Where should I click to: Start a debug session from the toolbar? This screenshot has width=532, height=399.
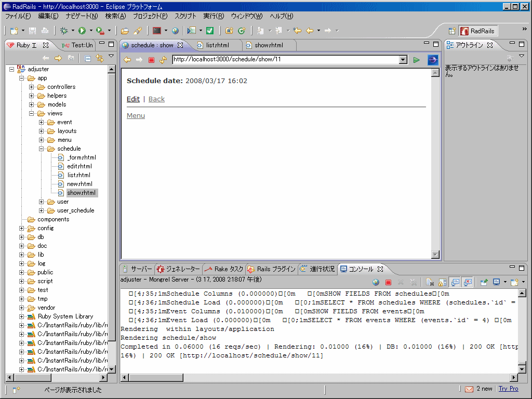pos(63,30)
